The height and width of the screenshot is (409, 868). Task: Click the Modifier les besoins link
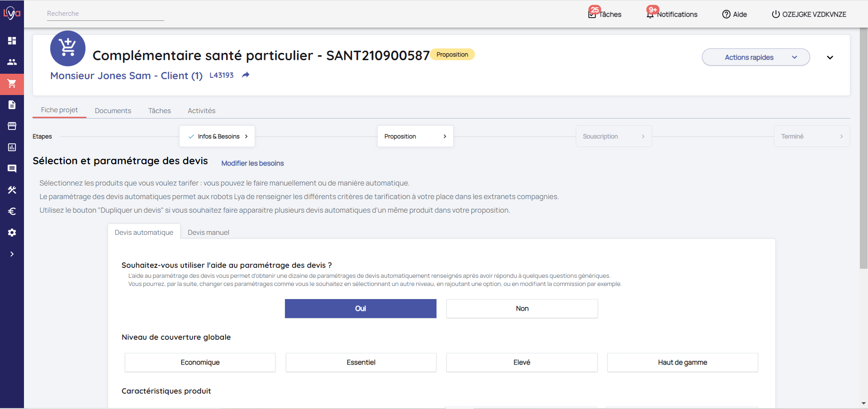coord(252,163)
